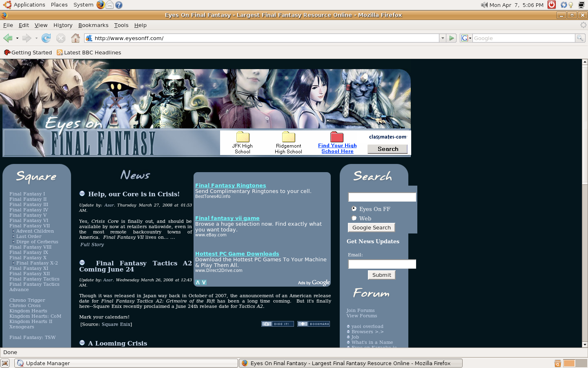Click the site search text field in the Search panel
Viewport: 588px width, 368px height.
tap(382, 197)
